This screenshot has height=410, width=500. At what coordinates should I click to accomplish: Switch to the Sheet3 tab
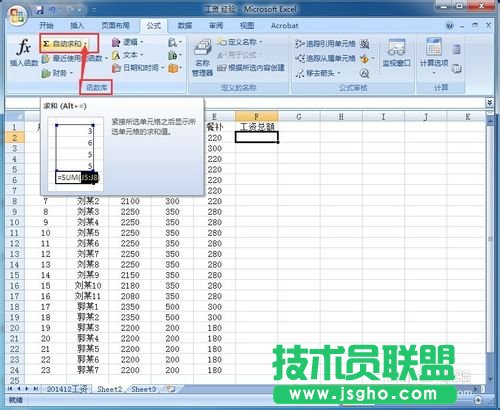pos(144,389)
